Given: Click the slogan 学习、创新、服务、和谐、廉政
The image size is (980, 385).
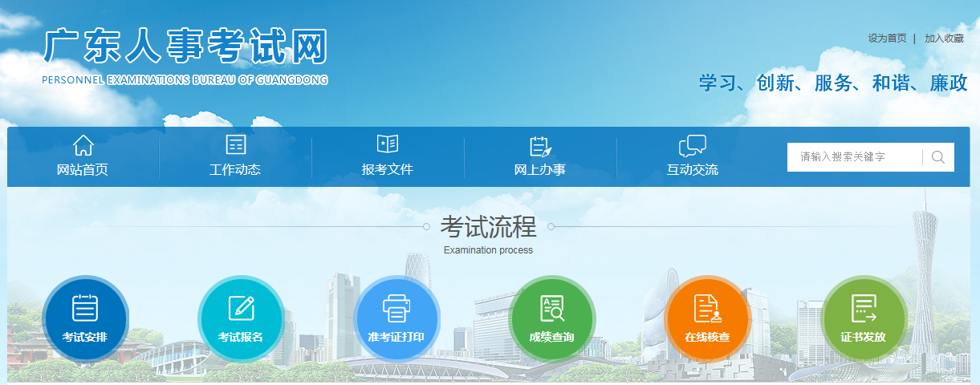Looking at the screenshot, I should coord(833,83).
